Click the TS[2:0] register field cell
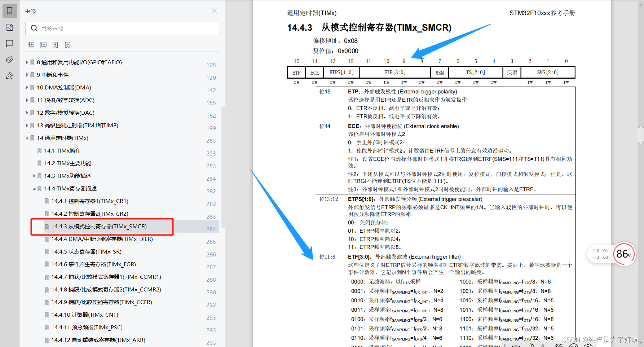This screenshot has height=347, width=644. pos(476,73)
